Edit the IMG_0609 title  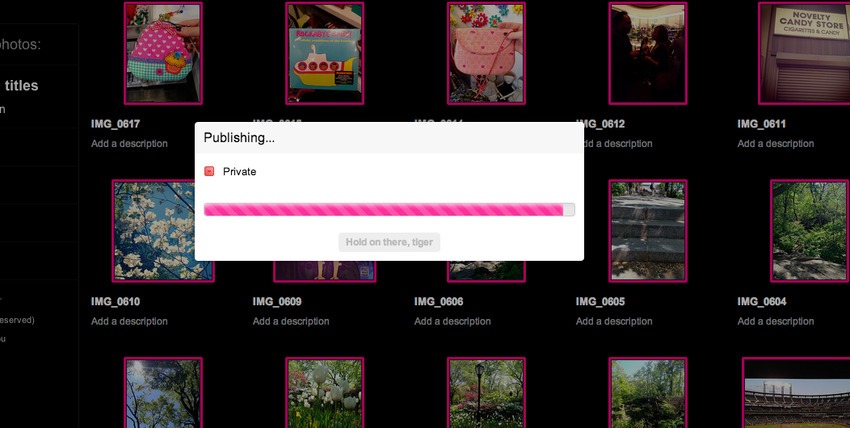pos(277,302)
